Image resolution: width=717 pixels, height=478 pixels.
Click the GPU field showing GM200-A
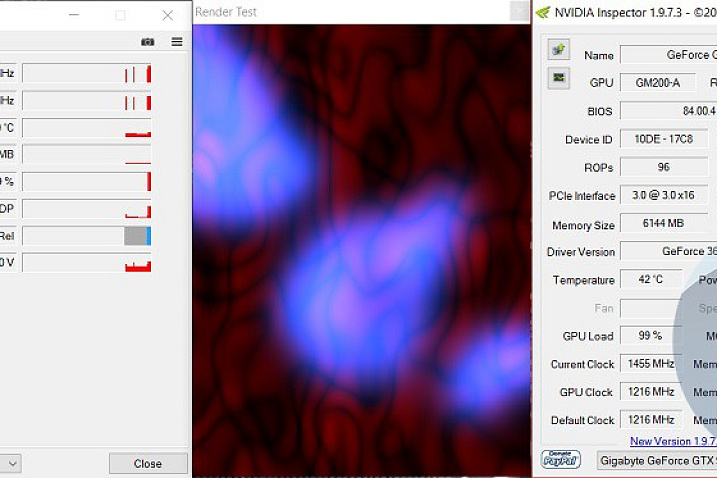658,83
